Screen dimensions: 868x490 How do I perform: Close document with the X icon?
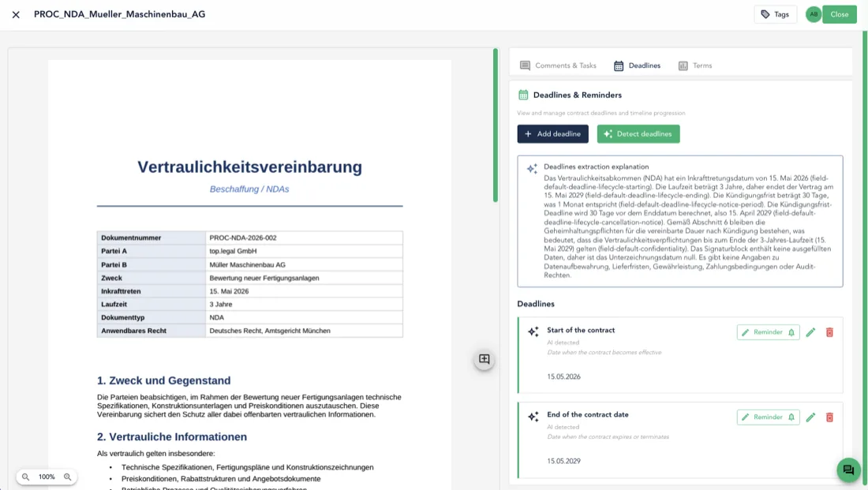point(16,15)
